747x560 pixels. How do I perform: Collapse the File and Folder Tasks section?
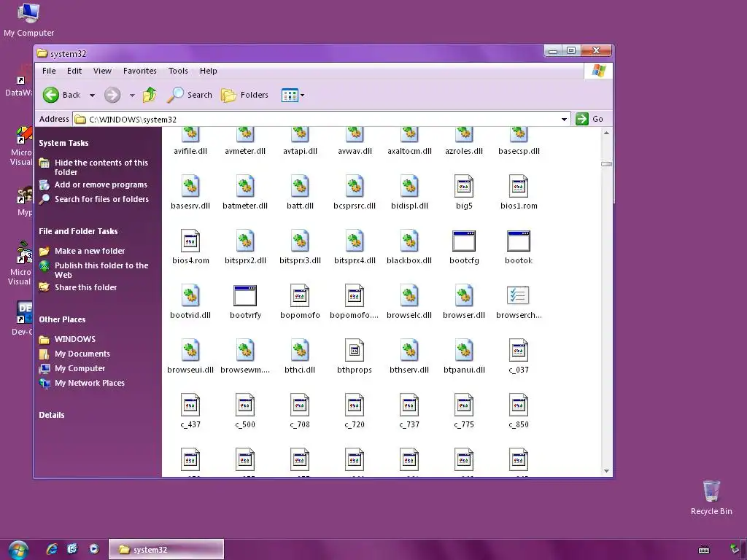(x=78, y=231)
